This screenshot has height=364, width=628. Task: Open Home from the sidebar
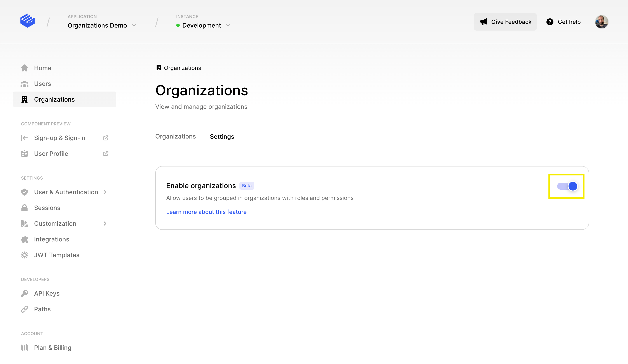tap(42, 68)
